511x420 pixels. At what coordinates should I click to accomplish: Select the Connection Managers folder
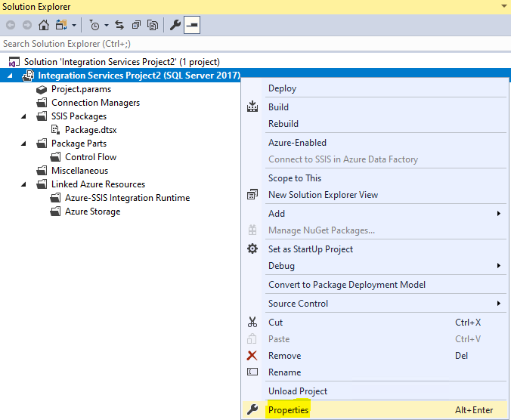click(95, 103)
